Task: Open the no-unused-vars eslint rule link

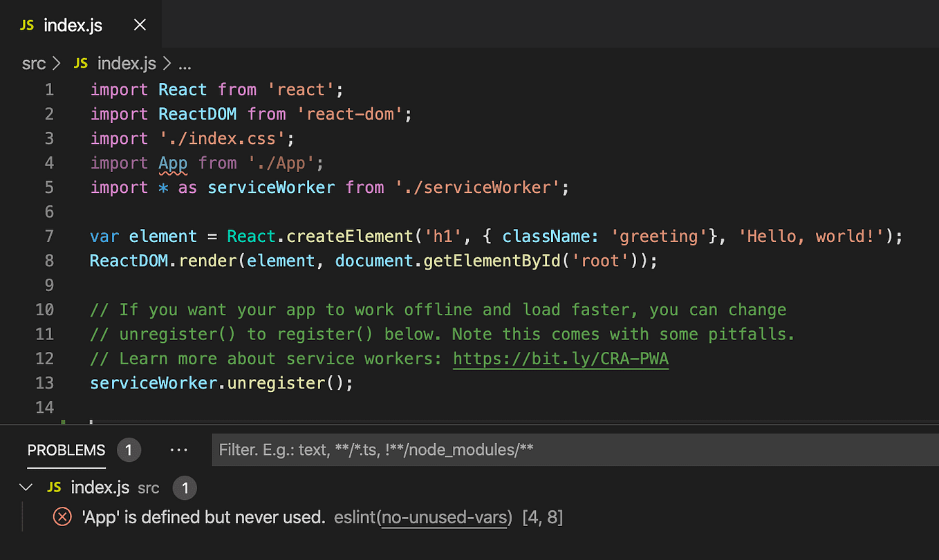Action: (x=445, y=516)
